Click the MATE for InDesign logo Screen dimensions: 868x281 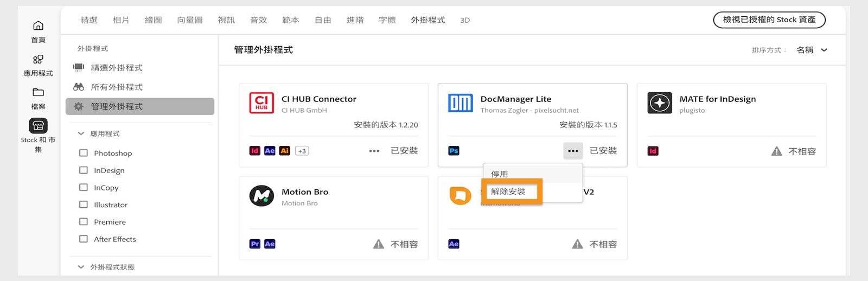660,103
